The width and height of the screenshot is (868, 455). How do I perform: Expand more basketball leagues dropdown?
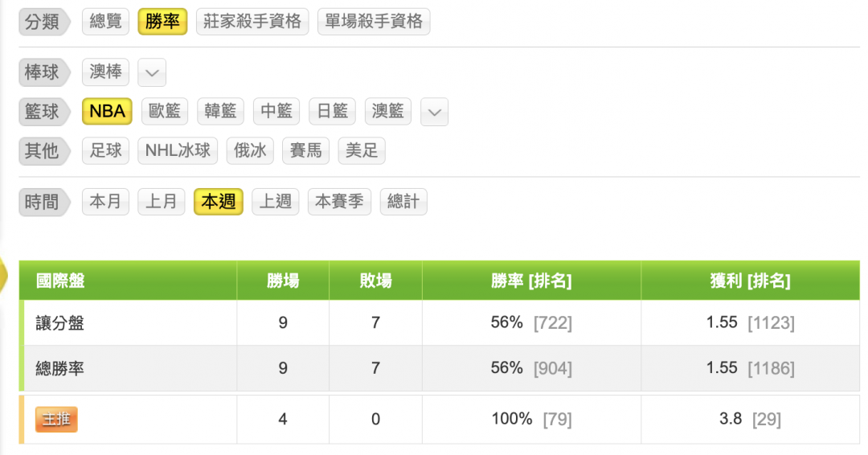[x=434, y=112]
